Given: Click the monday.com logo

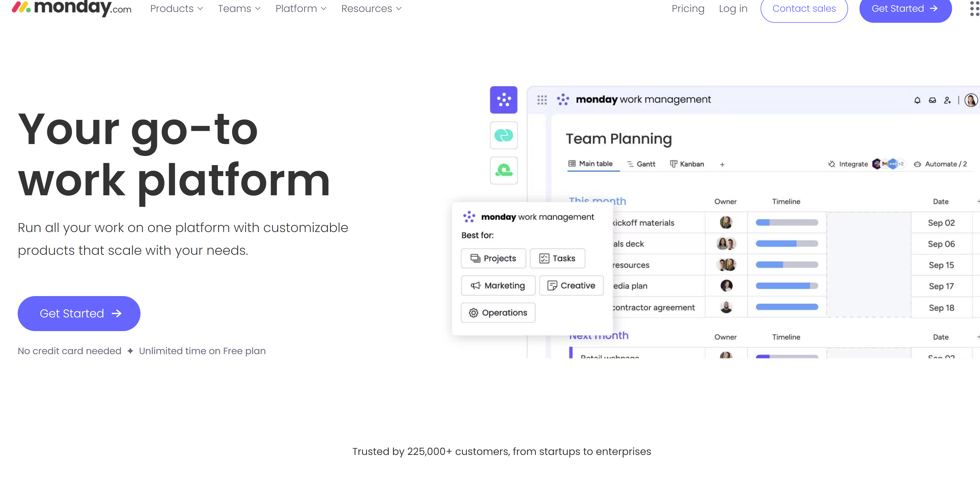Looking at the screenshot, I should (72, 8).
